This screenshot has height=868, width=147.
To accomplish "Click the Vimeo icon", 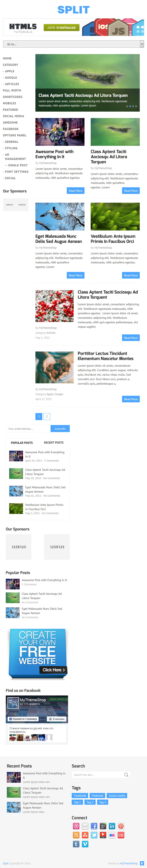I will click(x=85, y=844).
